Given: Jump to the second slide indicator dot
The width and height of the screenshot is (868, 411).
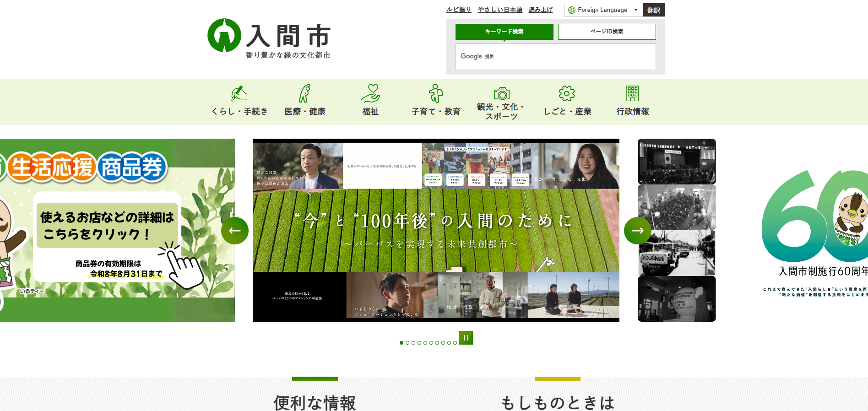Looking at the screenshot, I should point(407,343).
